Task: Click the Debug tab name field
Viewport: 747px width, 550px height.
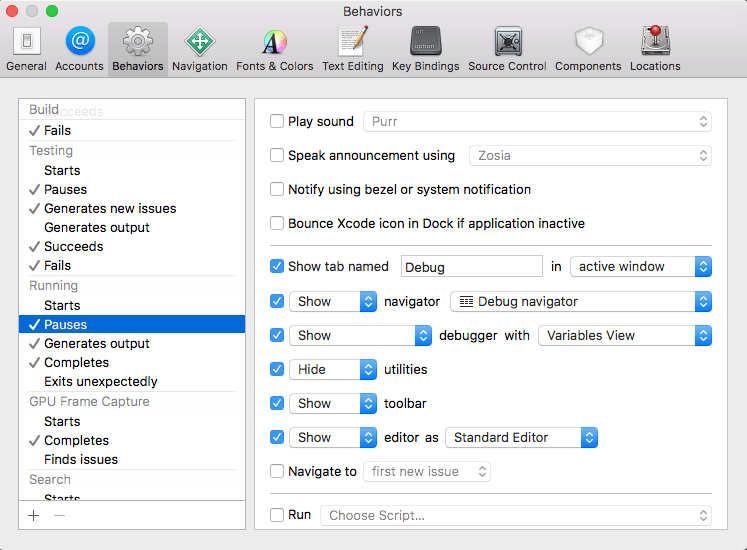Action: 471,267
